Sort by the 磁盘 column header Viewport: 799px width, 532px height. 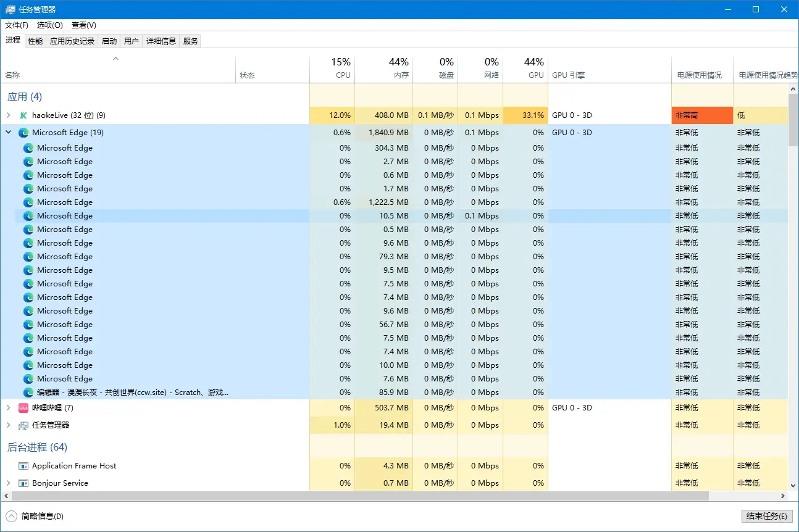435,69
